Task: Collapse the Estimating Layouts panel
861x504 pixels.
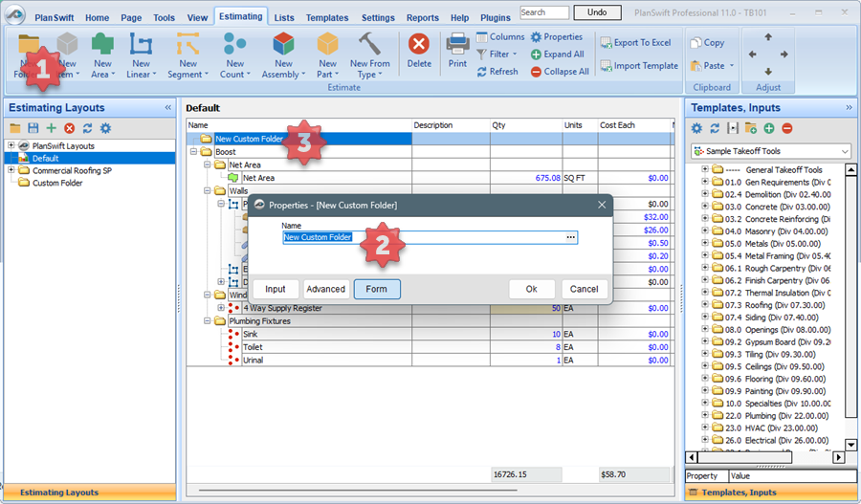Action: point(168,108)
